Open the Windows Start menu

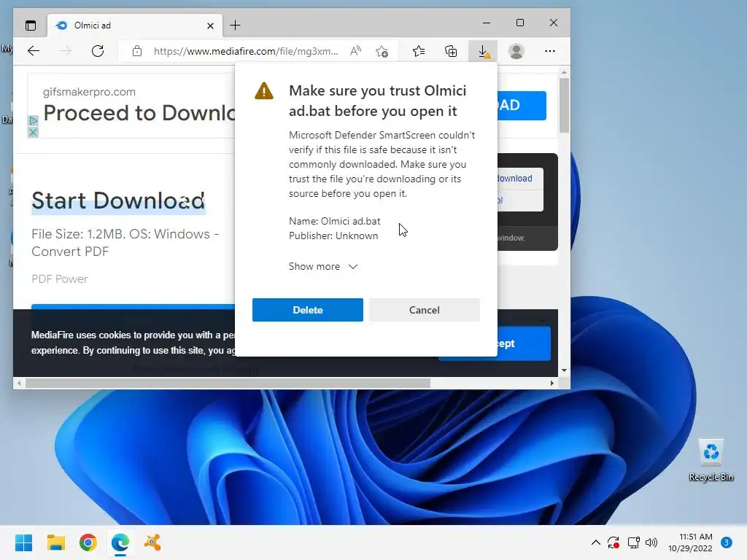[x=24, y=542]
